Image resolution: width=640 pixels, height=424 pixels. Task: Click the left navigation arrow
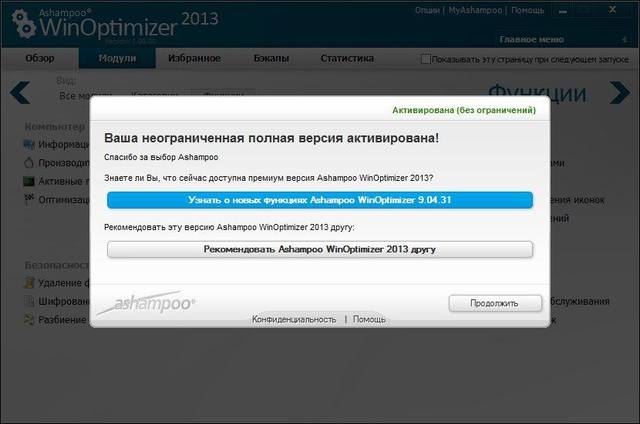20,92
